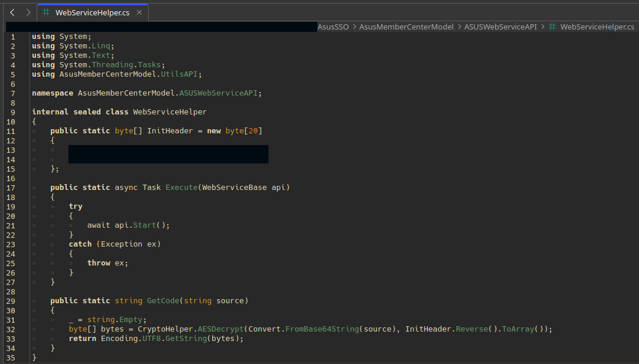Click "UTF8" in the return statement
Screen dimensions: 639x364
pyautogui.click(x=152, y=338)
